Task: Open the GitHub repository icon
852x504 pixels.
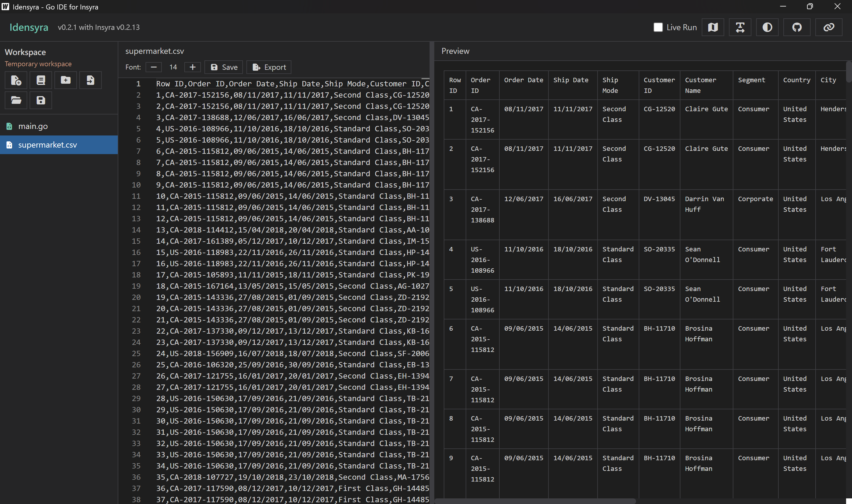Action: (x=797, y=27)
